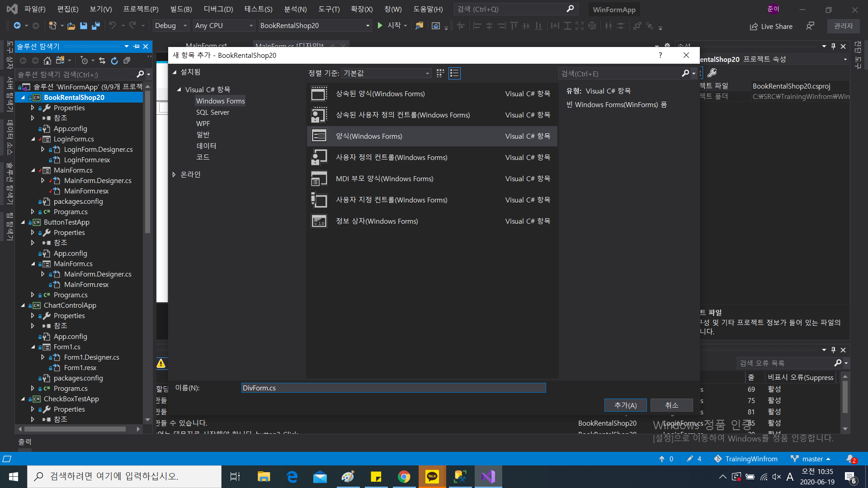
Task: Pin the Solution Explorer panel
Action: 136,46
